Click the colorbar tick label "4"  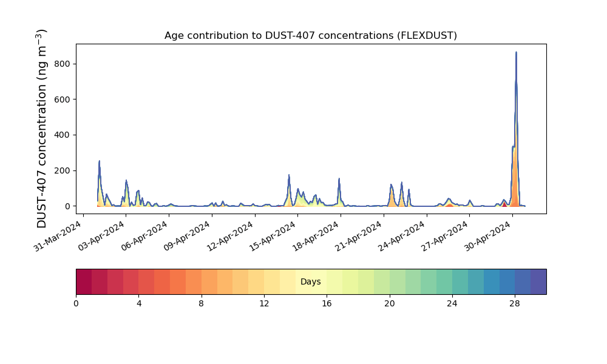(139, 304)
